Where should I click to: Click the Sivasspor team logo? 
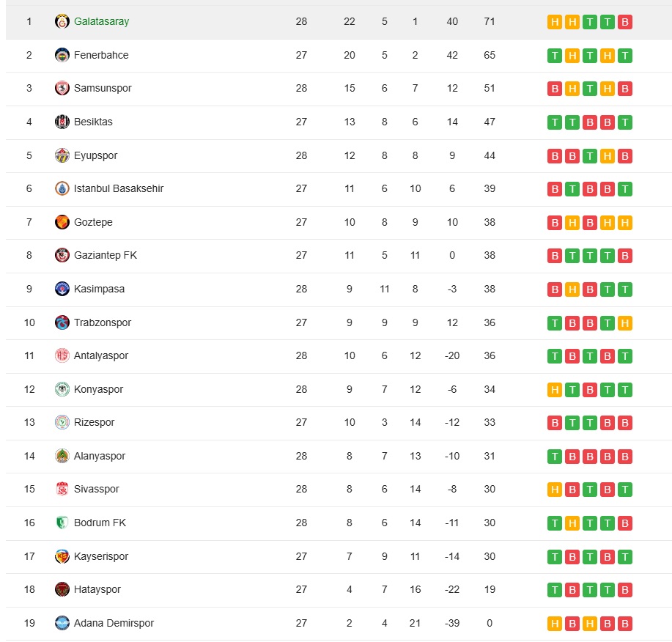pos(62,489)
